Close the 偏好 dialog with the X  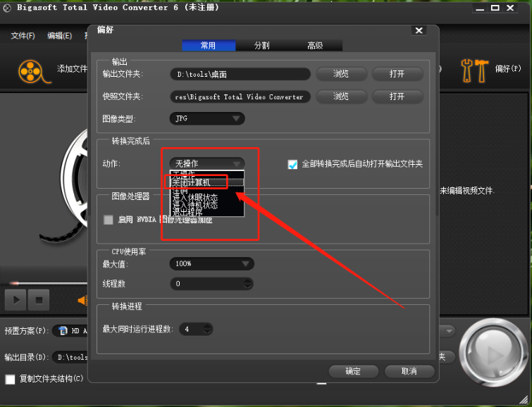[x=419, y=30]
